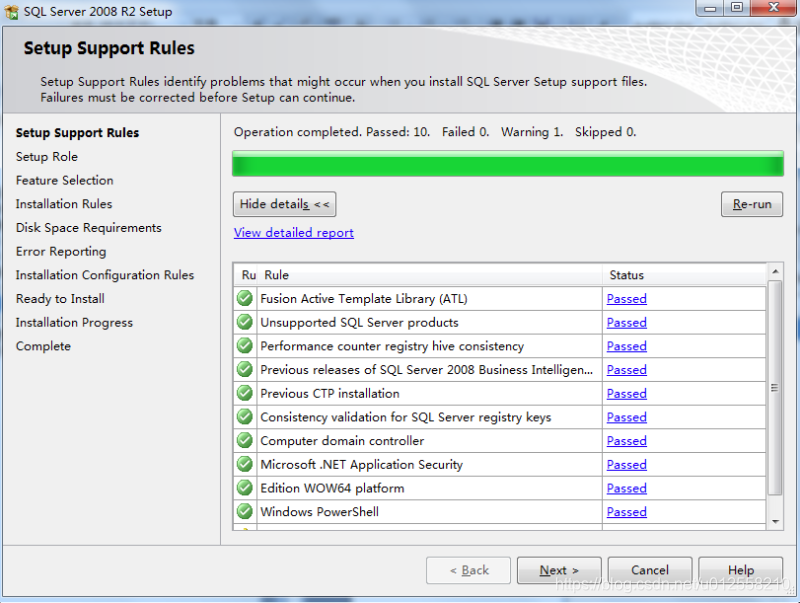800x603 pixels.
Task: Select the Unsupported SQL Server products row text
Action: (359, 322)
